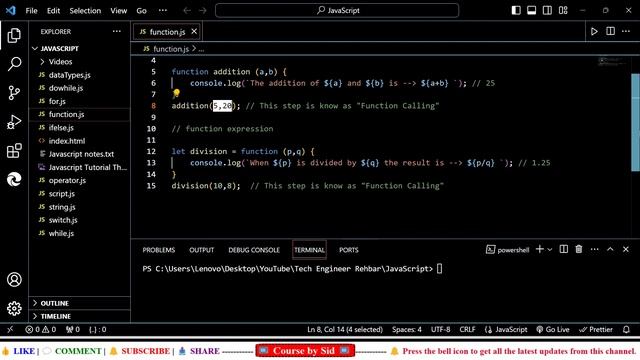Click Prettier in the status bar
This screenshot has height=360, width=640.
596,329
